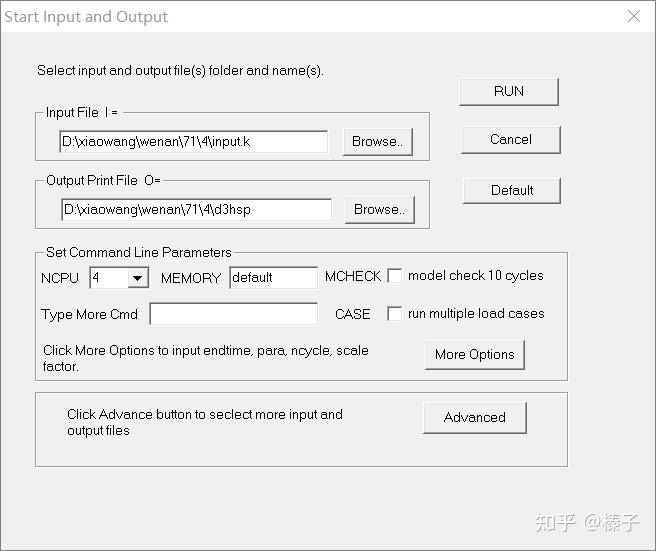656x551 pixels.
Task: Click the Start Input and Output title
Action: pos(86,17)
